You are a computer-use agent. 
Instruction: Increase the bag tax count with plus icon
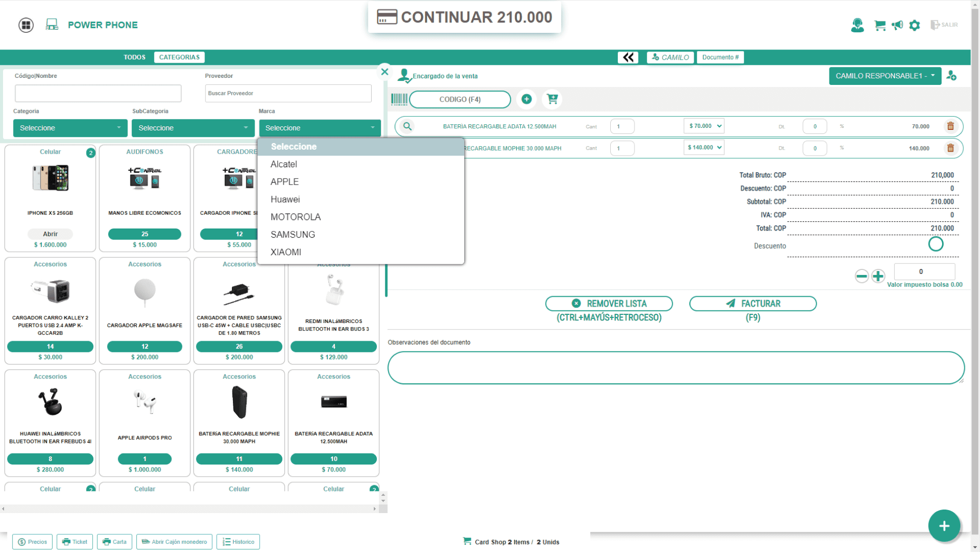pos(878,276)
